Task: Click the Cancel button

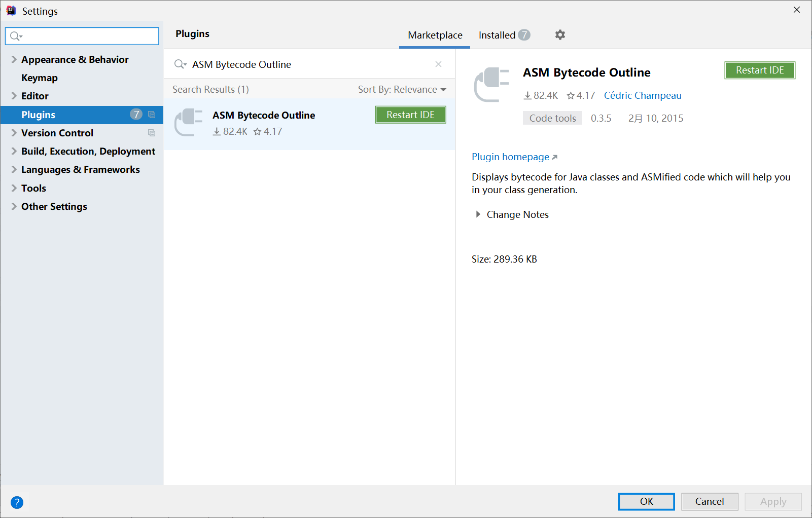Action: click(710, 501)
